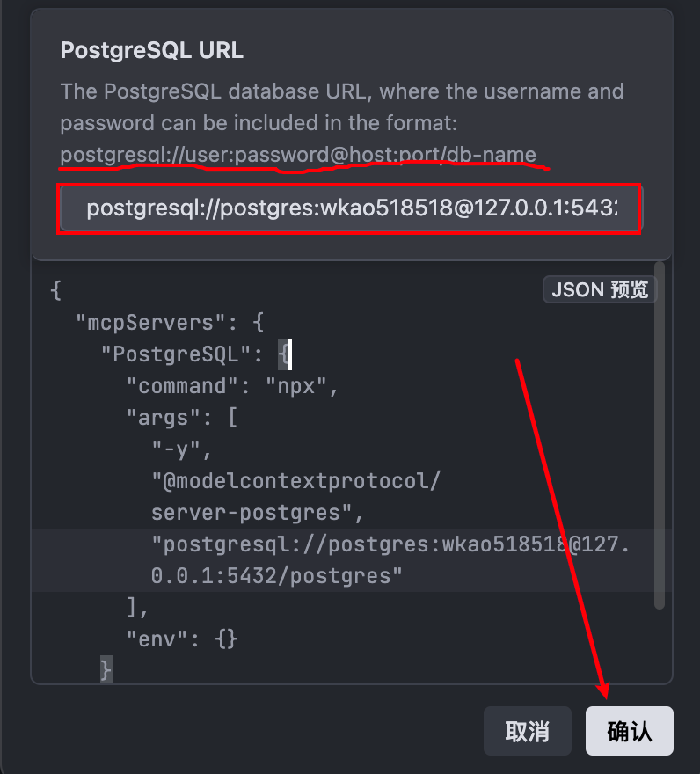Click the highlighted postgresql://postgres JSON line
The height and width of the screenshot is (774, 700).
pyautogui.click(x=391, y=544)
